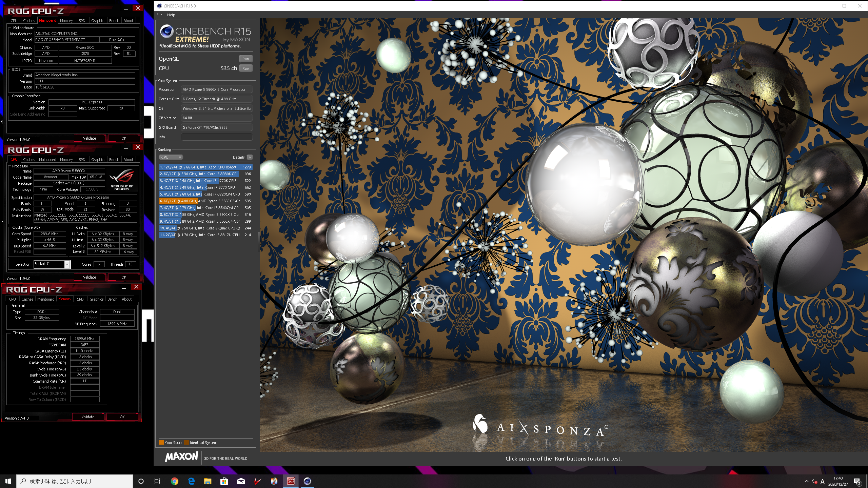Switch to Cinebench via its taskbar icon
Image resolution: width=868 pixels, height=488 pixels.
tap(307, 481)
